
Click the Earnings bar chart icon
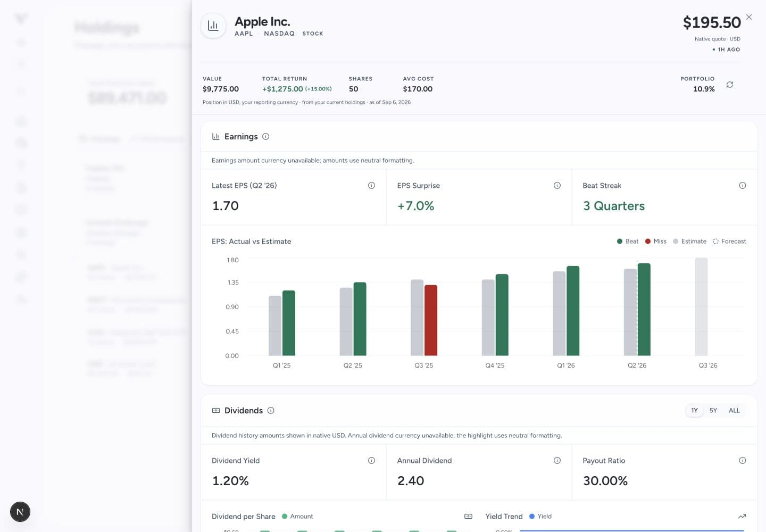(x=215, y=137)
